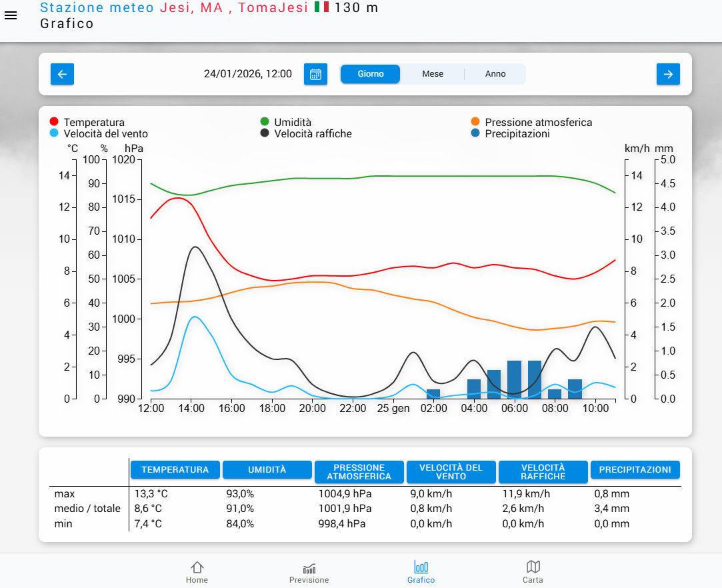This screenshot has width=722, height=588.
Task: Click the precipitation bar at 06:00
Action: [514, 379]
